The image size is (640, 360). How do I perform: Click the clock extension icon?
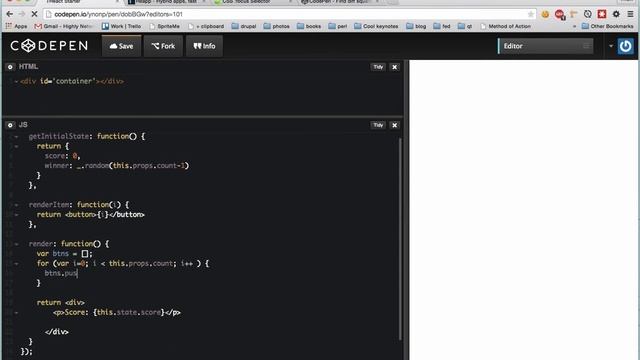(x=587, y=14)
